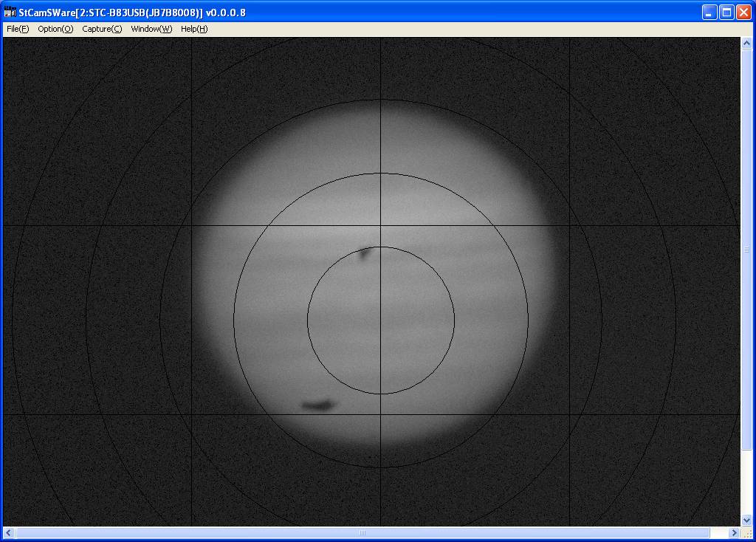The image size is (756, 542).
Task: Open the Window(W) menu
Action: click(151, 29)
